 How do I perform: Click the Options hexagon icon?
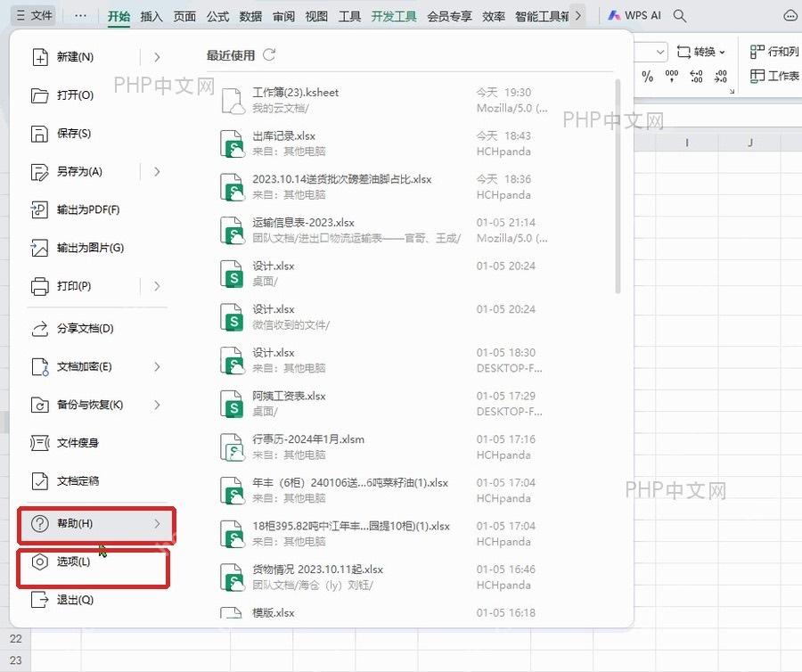click(40, 562)
